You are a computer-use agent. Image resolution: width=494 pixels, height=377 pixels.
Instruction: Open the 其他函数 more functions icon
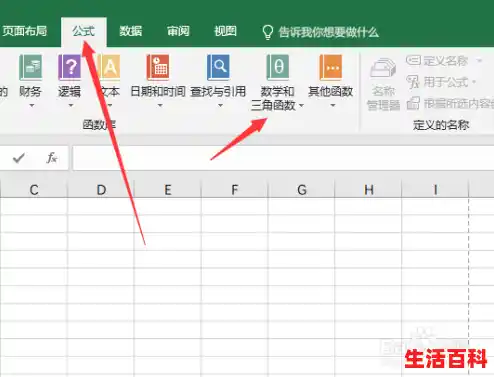(x=331, y=68)
